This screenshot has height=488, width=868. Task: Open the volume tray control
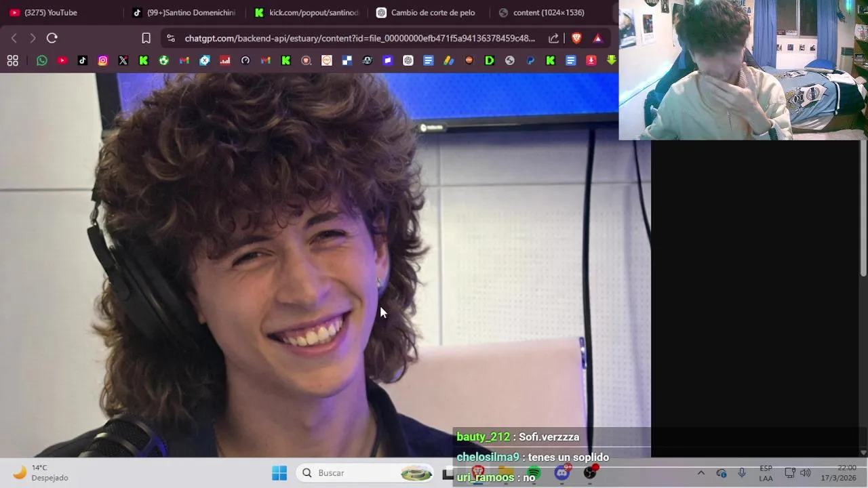point(805,472)
